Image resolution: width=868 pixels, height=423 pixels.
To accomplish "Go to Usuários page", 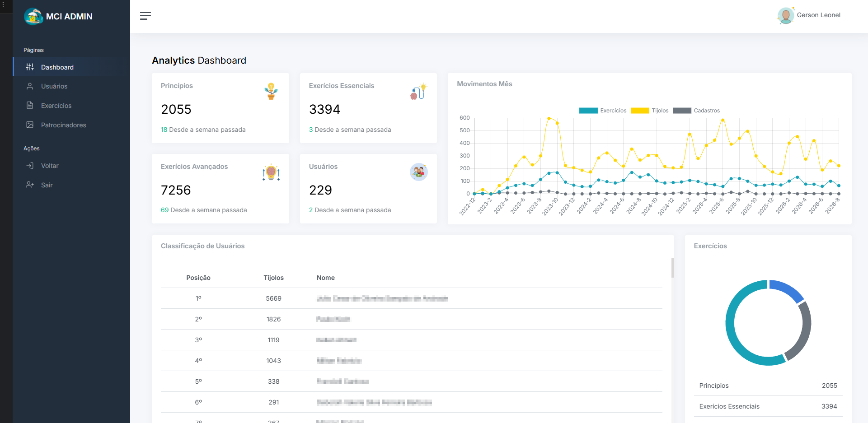I will tap(71, 86).
